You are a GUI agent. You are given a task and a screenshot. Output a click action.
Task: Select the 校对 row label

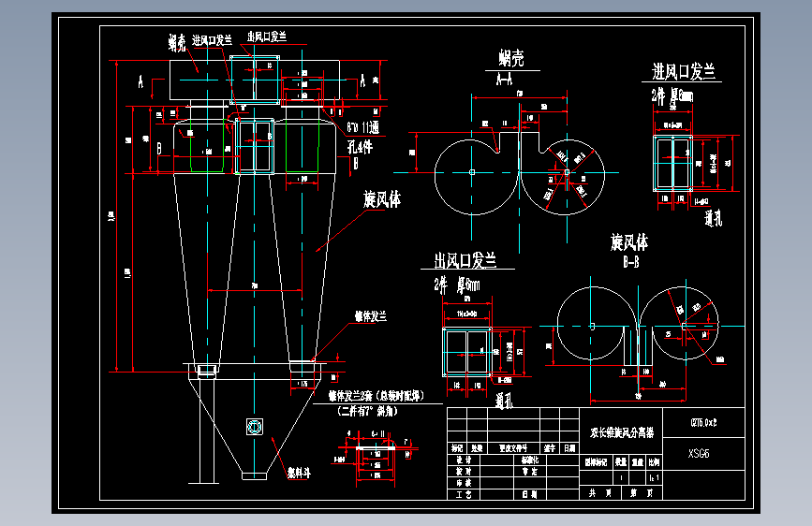[464, 471]
